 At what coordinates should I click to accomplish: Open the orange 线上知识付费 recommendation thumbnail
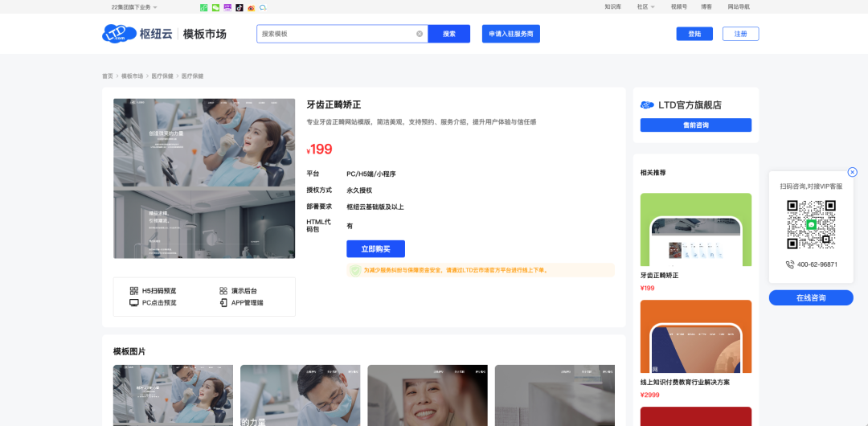click(x=696, y=336)
